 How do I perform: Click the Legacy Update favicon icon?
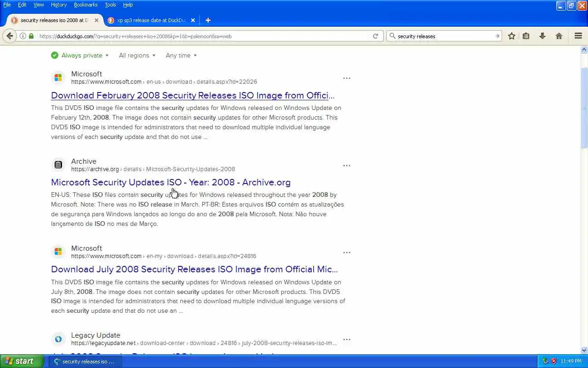58,339
